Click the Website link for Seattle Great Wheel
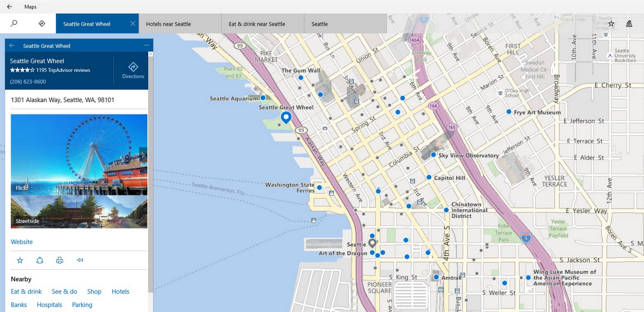The width and height of the screenshot is (644, 312). coord(21,241)
